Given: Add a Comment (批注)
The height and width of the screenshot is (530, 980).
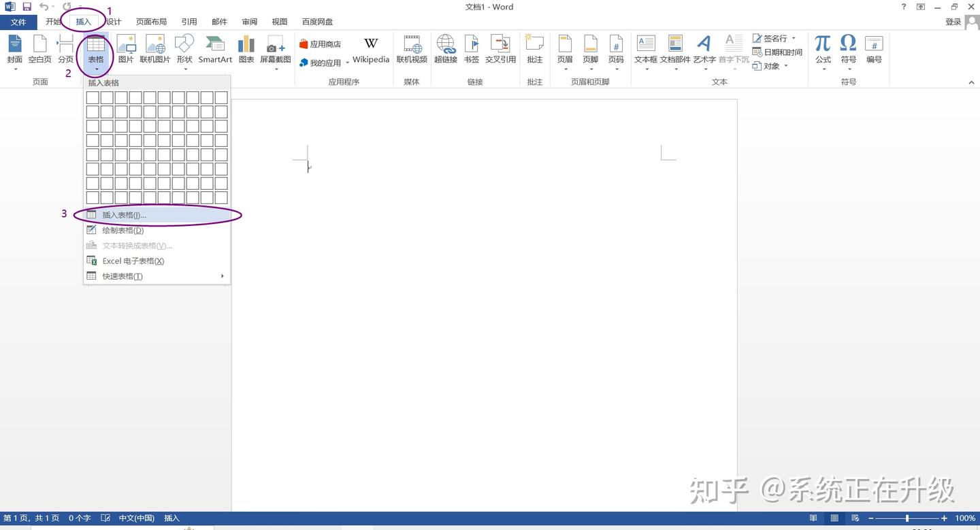Looking at the screenshot, I should (x=535, y=51).
